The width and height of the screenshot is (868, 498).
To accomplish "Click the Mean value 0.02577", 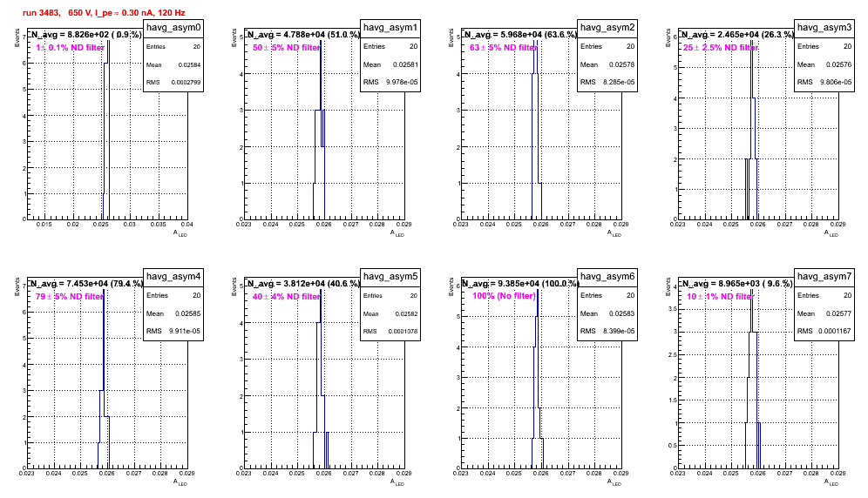I will click(x=840, y=313).
